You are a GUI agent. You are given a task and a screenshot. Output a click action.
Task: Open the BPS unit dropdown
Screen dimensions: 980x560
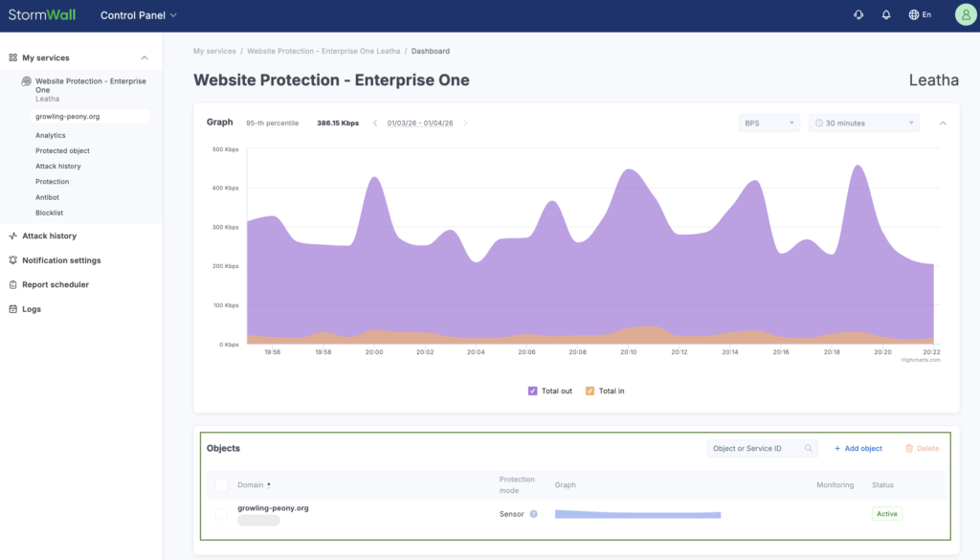768,123
